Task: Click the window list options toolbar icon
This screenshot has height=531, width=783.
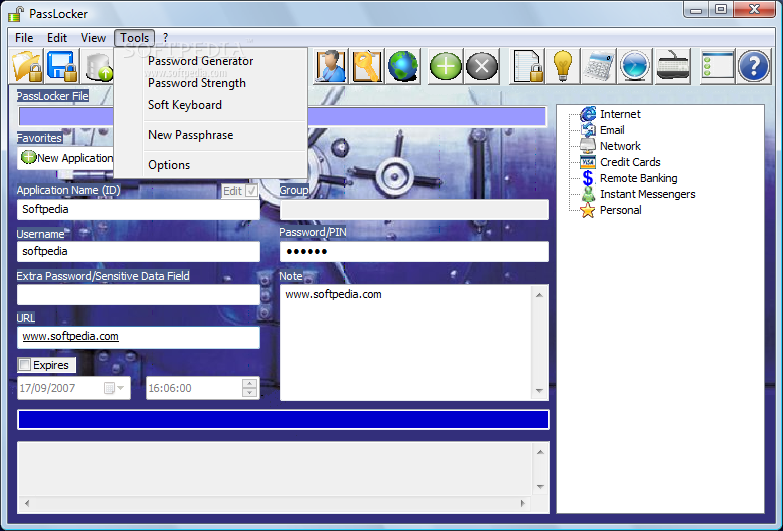Action: 717,66
